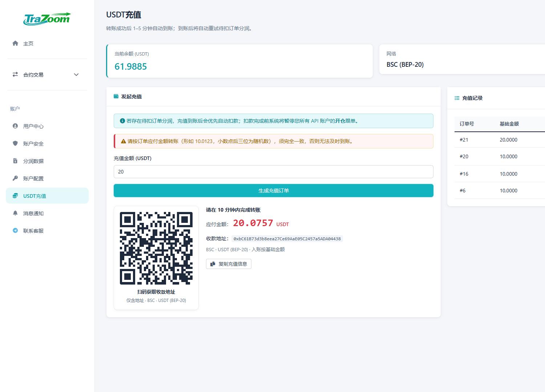Image resolution: width=545 pixels, height=392 pixels.
Task: Click the 订单号 column header
Action: coord(467,124)
